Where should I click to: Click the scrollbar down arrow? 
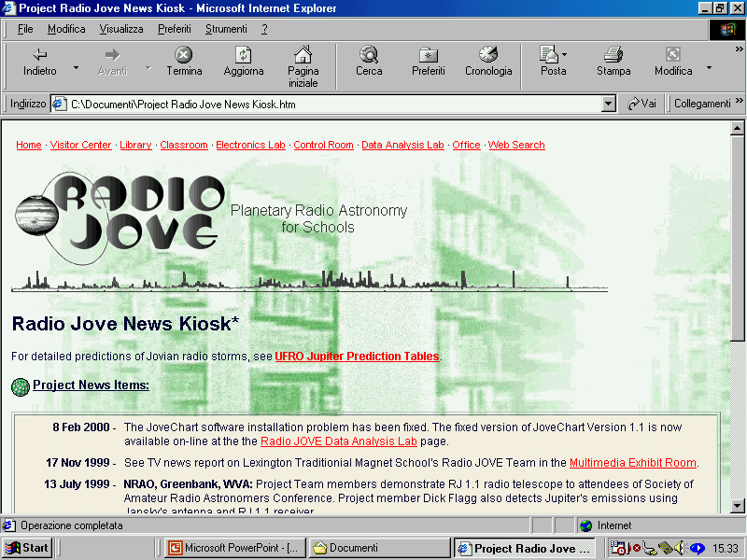738,506
